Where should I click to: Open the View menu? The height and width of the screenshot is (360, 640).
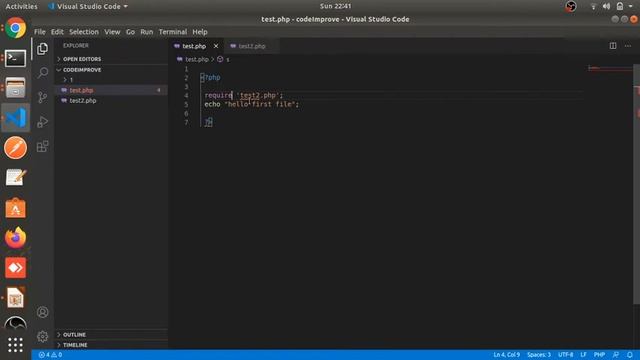tap(112, 32)
